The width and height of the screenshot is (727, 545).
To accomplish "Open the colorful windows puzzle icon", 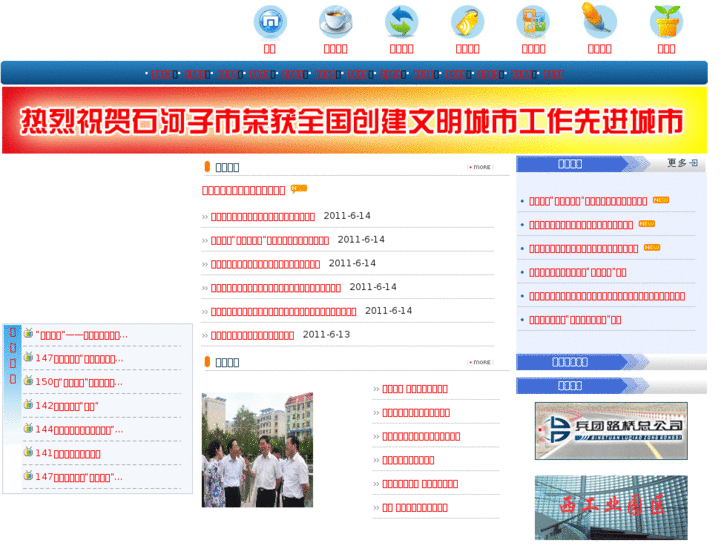I will click(x=533, y=22).
